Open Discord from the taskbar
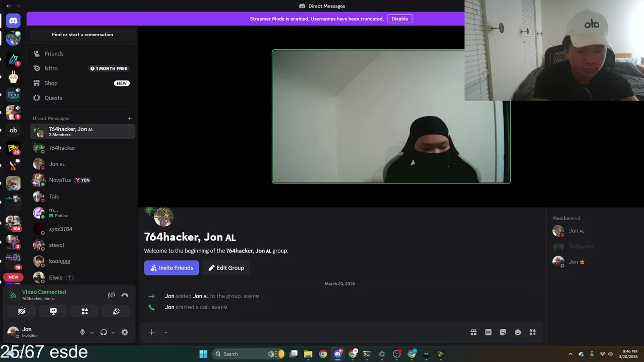Image resolution: width=644 pixels, height=362 pixels. coord(338,354)
